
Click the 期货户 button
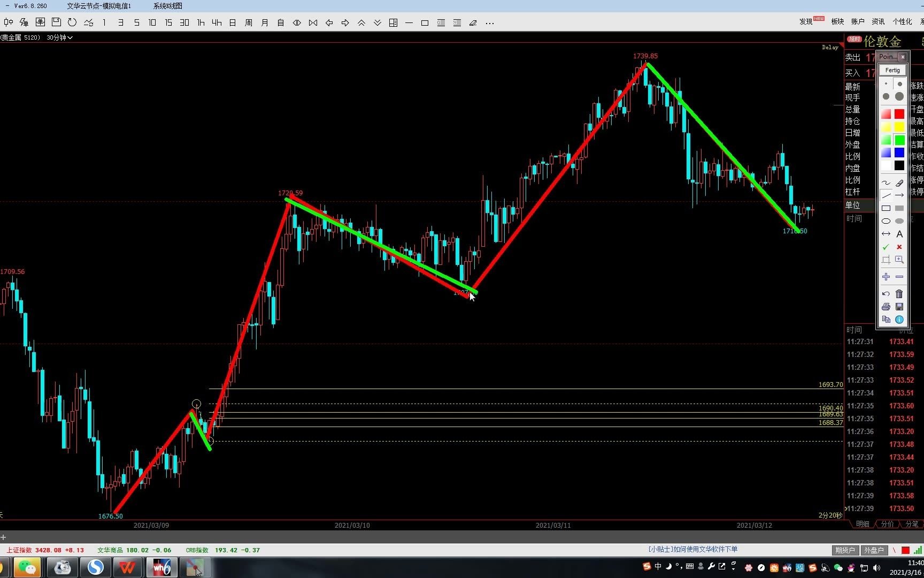pyautogui.click(x=845, y=550)
